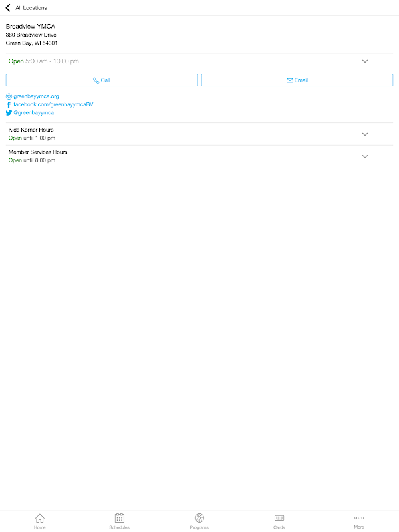Select the Member Services Hours row title
Screen dimensions: 399x532
tap(38, 152)
